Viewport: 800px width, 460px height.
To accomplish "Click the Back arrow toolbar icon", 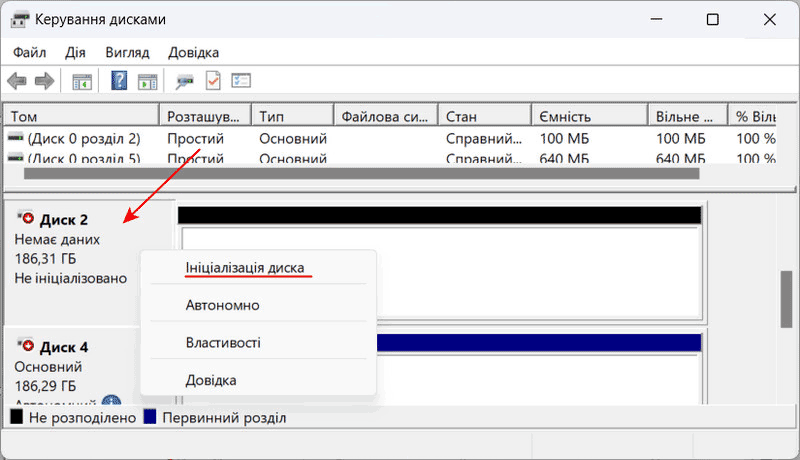I will pyautogui.click(x=17, y=81).
